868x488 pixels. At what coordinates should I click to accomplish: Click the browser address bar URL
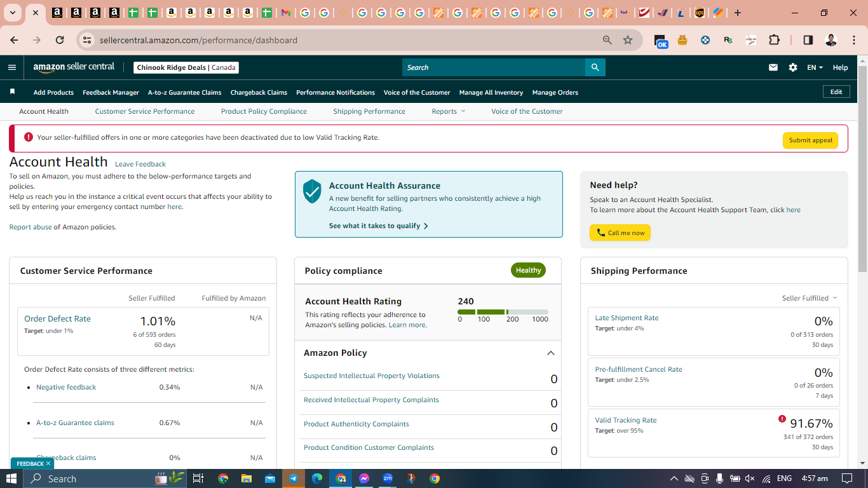(x=198, y=40)
